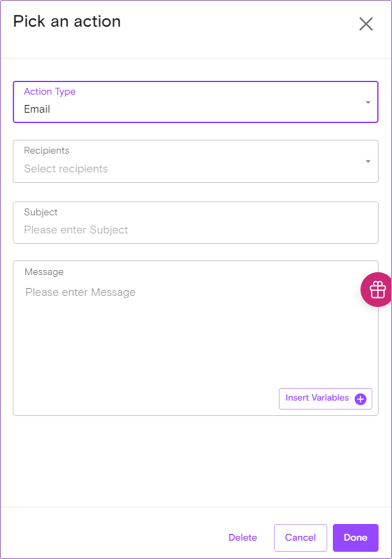Viewport: 392px width, 559px height.
Task: Expand the Recipients dropdown arrow
Action: click(368, 161)
